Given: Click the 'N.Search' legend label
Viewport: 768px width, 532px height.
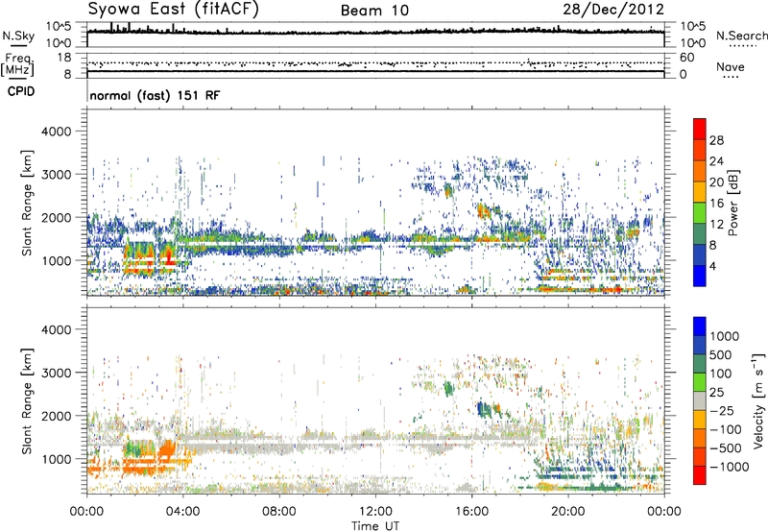Looking at the screenshot, I should pyautogui.click(x=741, y=36).
